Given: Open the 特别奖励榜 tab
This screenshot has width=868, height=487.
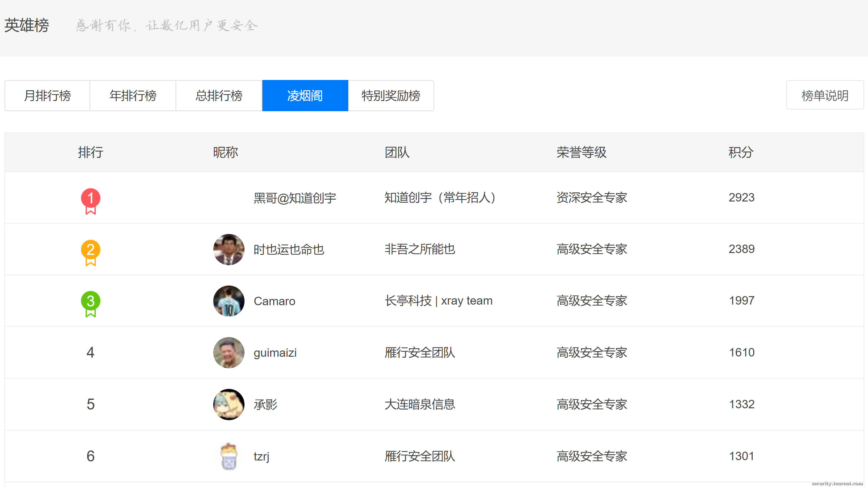Looking at the screenshot, I should point(391,96).
